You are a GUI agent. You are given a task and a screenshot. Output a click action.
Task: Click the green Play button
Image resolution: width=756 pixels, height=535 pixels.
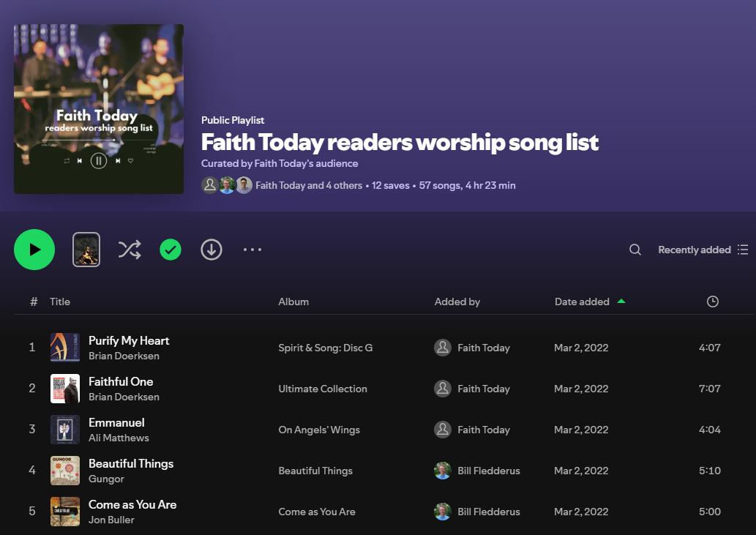coord(34,250)
